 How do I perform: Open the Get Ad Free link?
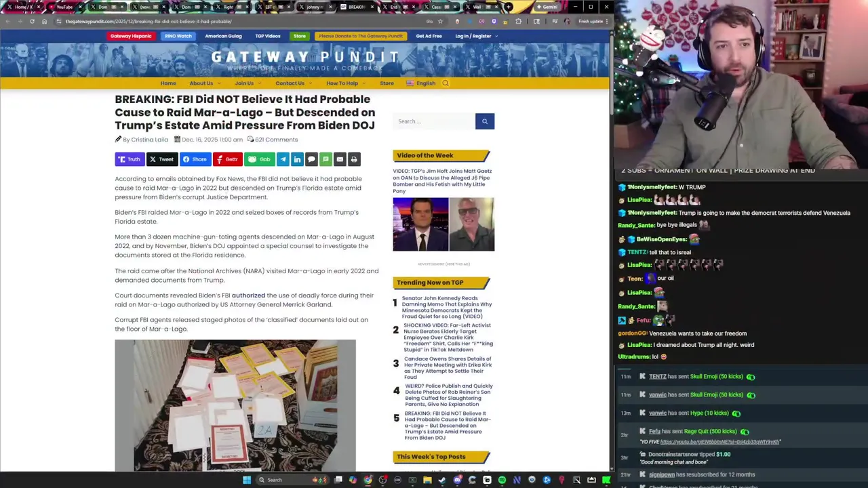(x=429, y=36)
